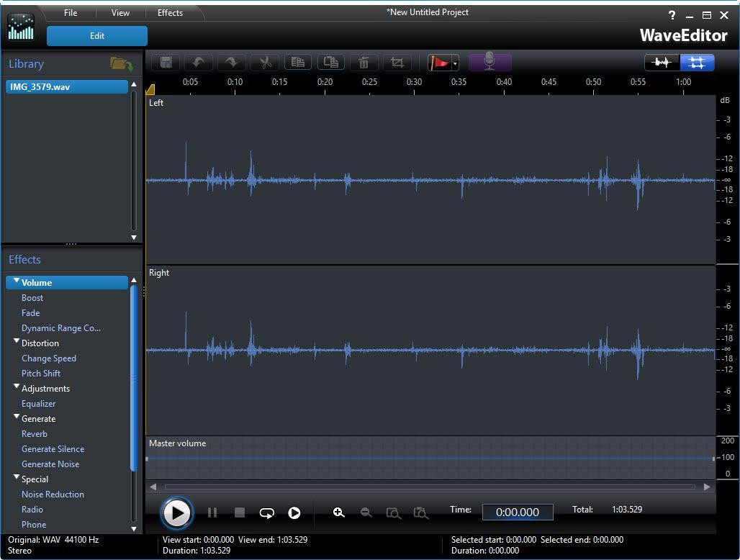This screenshot has width=740, height=560.
Task: Open the import media folder icon
Action: pyautogui.click(x=121, y=64)
